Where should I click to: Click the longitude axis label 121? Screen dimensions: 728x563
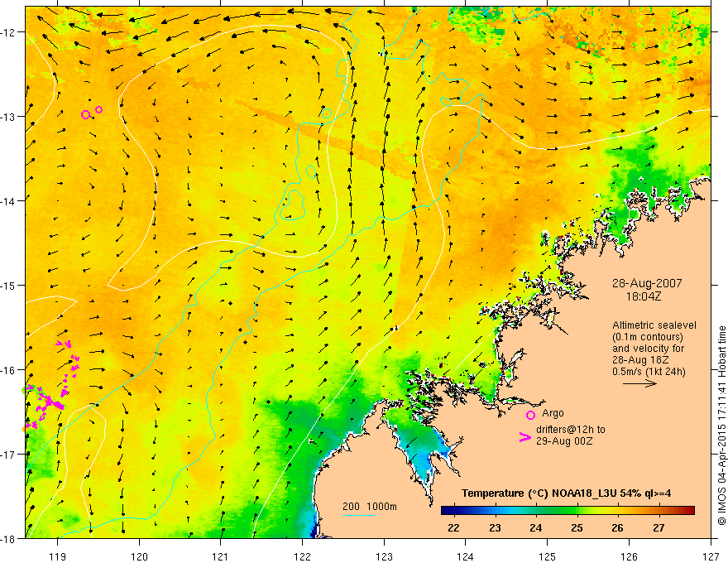coord(221,556)
